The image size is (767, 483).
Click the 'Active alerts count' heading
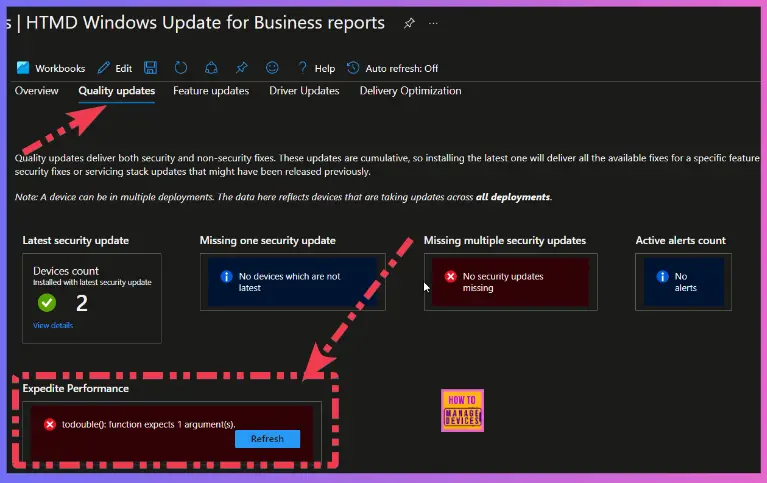pos(680,240)
